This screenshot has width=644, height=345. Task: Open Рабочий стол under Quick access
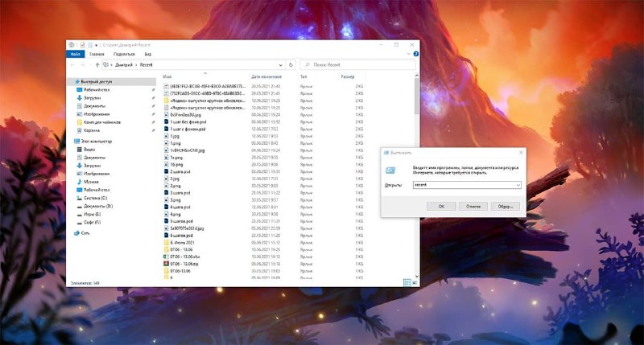[97, 90]
